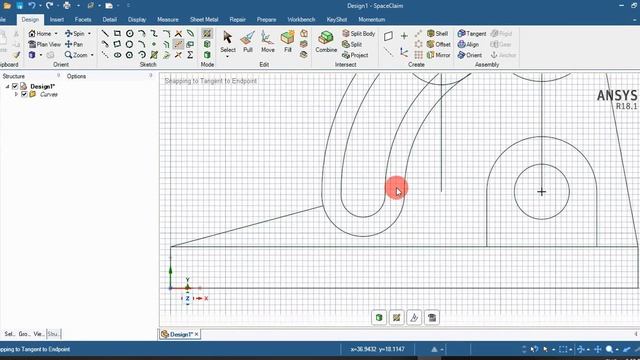
Task: Open the Sheet Metal tab
Action: 204,20
